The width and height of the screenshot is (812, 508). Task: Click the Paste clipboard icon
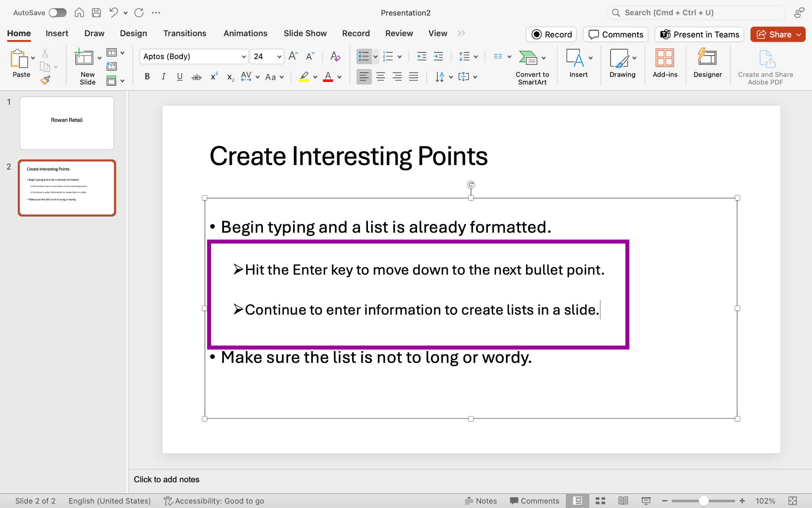click(x=19, y=59)
